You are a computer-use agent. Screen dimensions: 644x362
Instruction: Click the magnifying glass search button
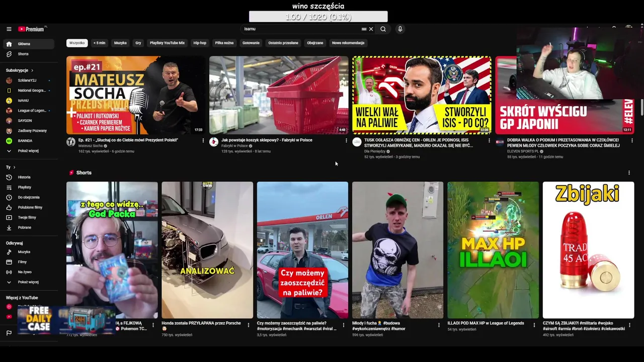tap(383, 29)
